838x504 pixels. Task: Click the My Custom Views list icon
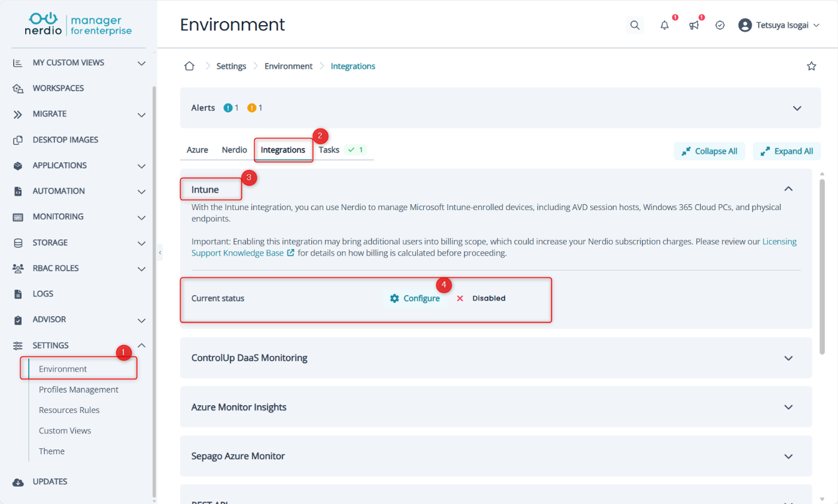point(18,63)
